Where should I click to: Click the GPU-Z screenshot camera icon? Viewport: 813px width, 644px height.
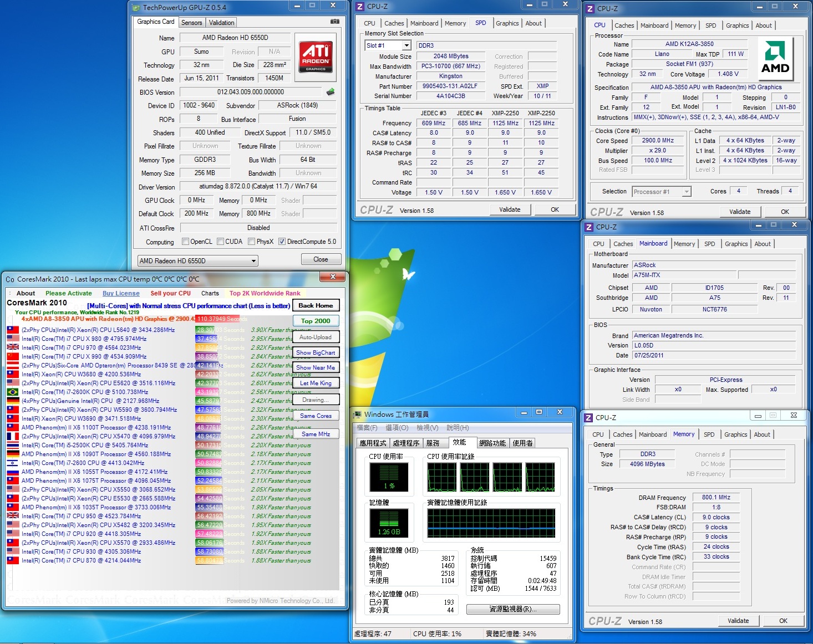[x=335, y=22]
